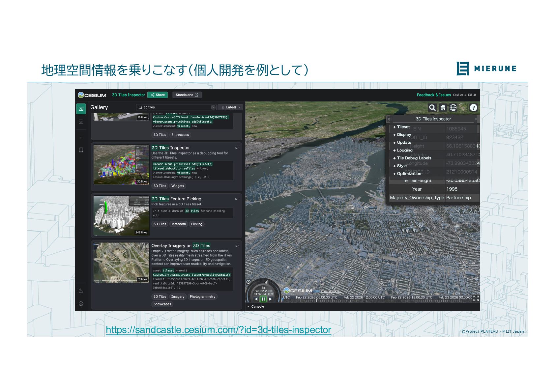
Task: Click Showcases tag under Photogrammetry row
Action: click(x=162, y=304)
